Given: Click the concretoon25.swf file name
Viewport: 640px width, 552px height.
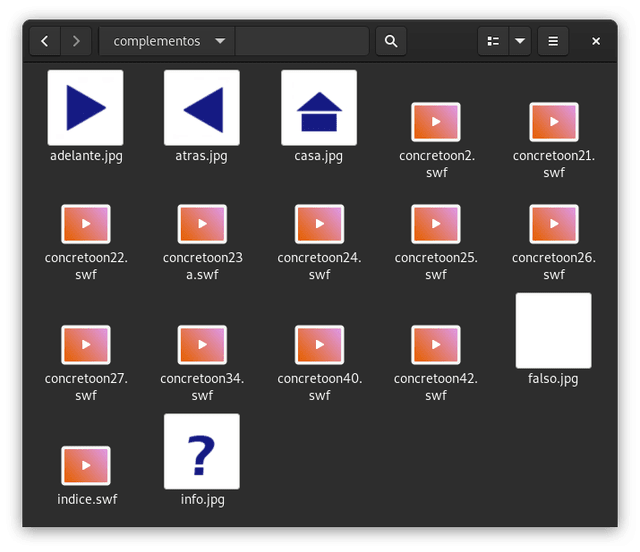Looking at the screenshot, I should 436,266.
